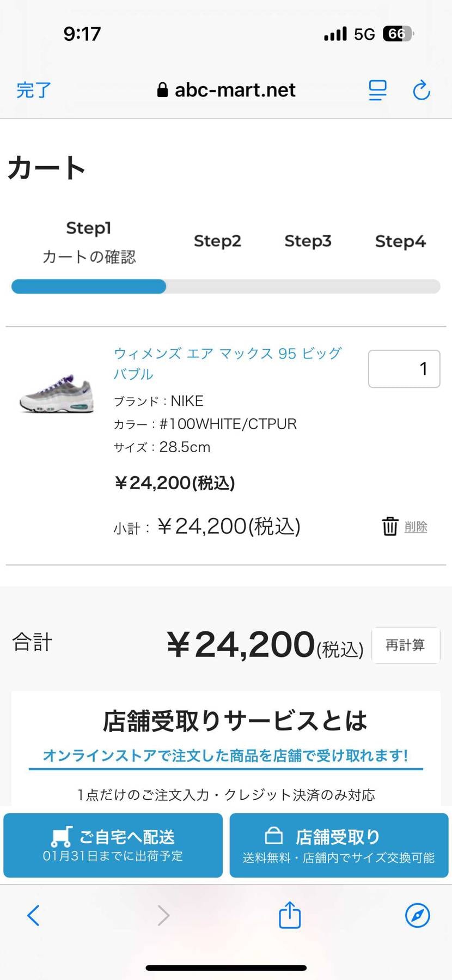This screenshot has height=980, width=452.
Task: Tap the padlock icon beside abc-mart.net
Action: click(162, 90)
